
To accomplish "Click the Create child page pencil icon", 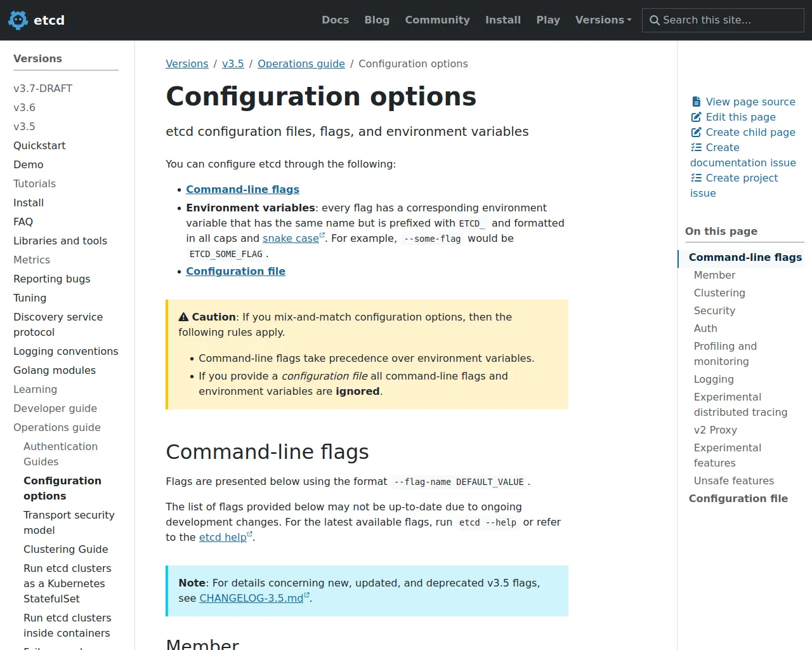I will [696, 132].
